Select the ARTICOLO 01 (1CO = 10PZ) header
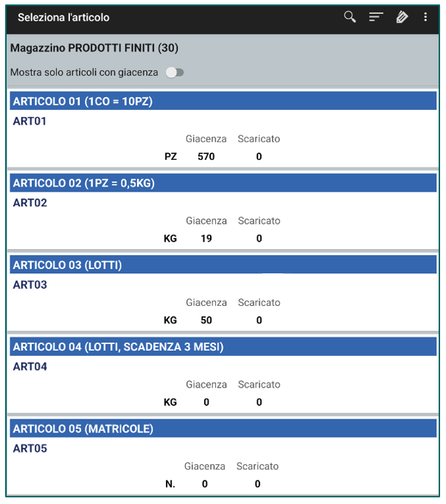 click(x=223, y=101)
